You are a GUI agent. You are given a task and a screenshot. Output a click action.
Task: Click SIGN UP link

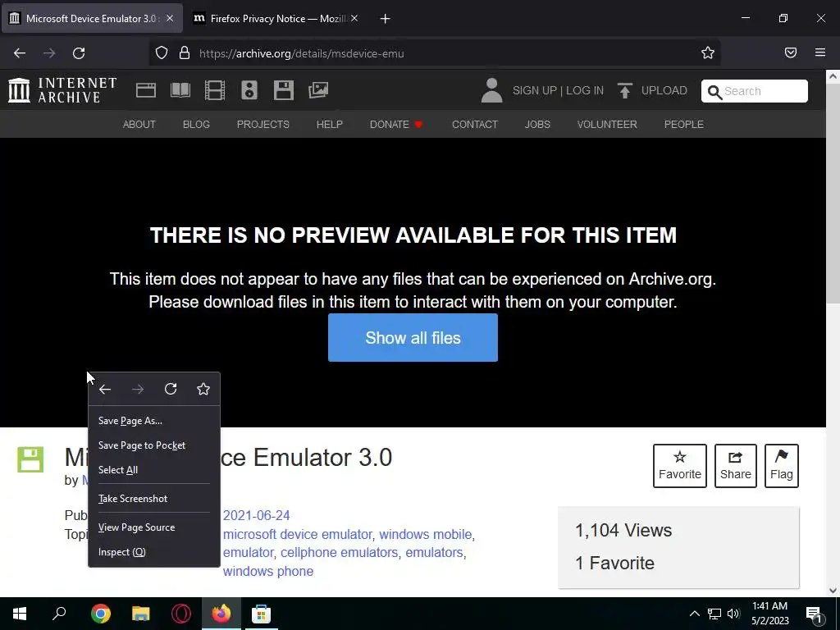pos(535,90)
